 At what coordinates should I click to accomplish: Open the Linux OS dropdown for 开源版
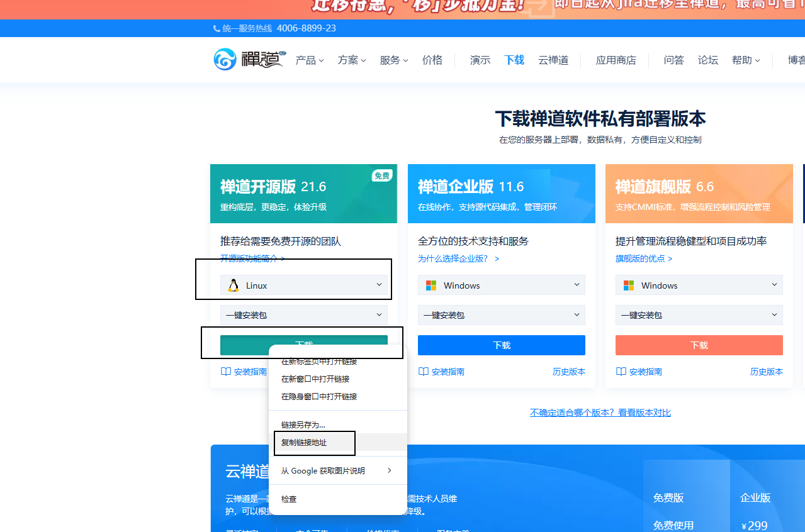(304, 285)
